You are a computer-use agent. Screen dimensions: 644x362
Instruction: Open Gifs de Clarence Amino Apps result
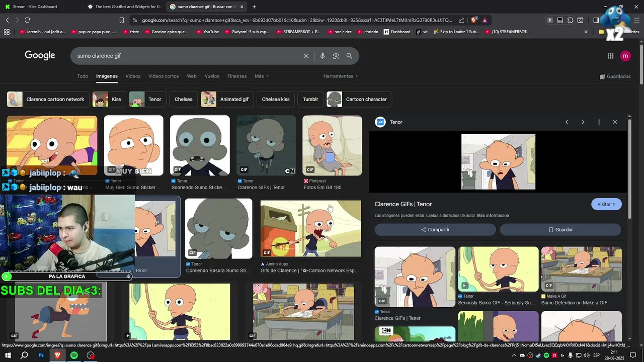tap(310, 229)
